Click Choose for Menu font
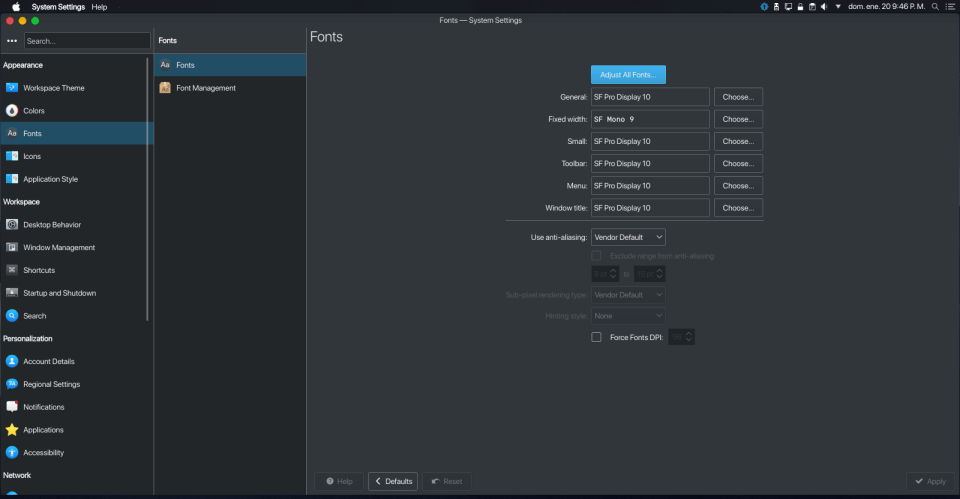 pos(738,186)
